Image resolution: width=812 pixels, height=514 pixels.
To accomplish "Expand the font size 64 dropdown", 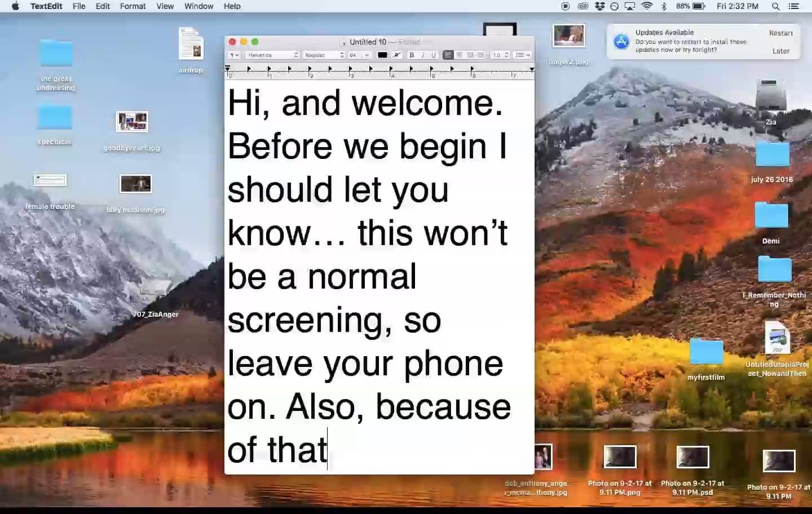I will point(366,55).
